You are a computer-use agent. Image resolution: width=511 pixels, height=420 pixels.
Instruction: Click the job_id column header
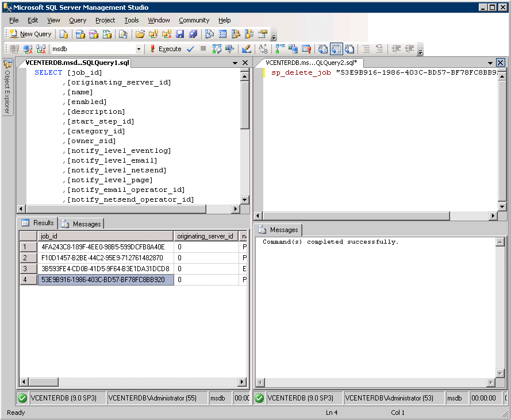(105, 236)
